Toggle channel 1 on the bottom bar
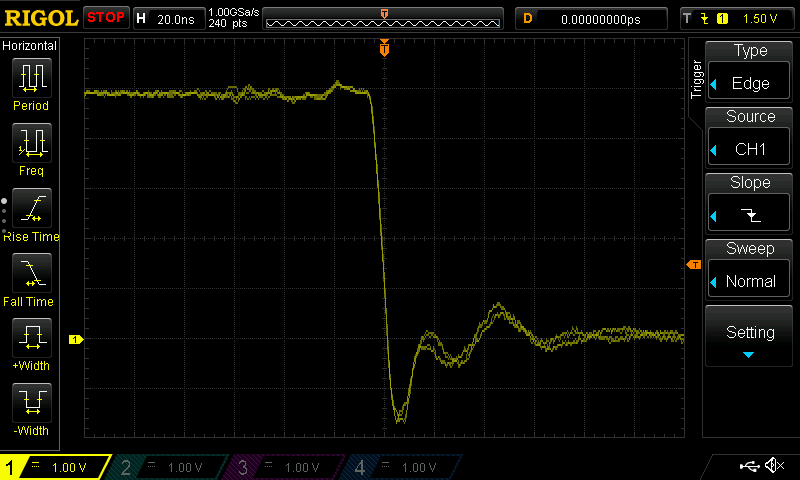The width and height of the screenshot is (800, 480). point(55,467)
